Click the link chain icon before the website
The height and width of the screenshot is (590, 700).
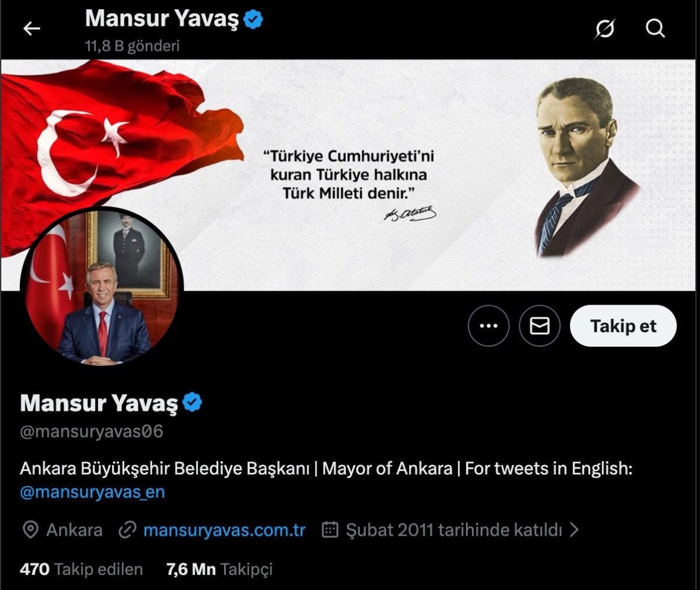point(127,530)
